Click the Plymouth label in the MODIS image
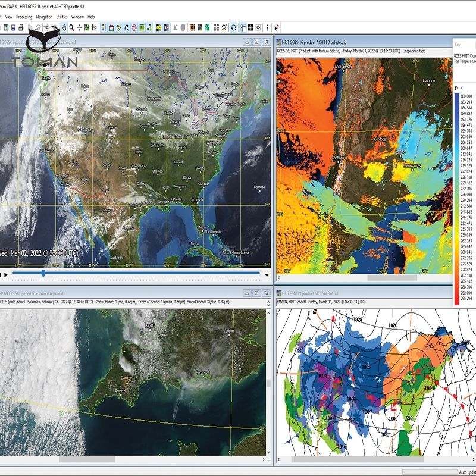The image size is (476, 476). pyautogui.click(x=121, y=392)
